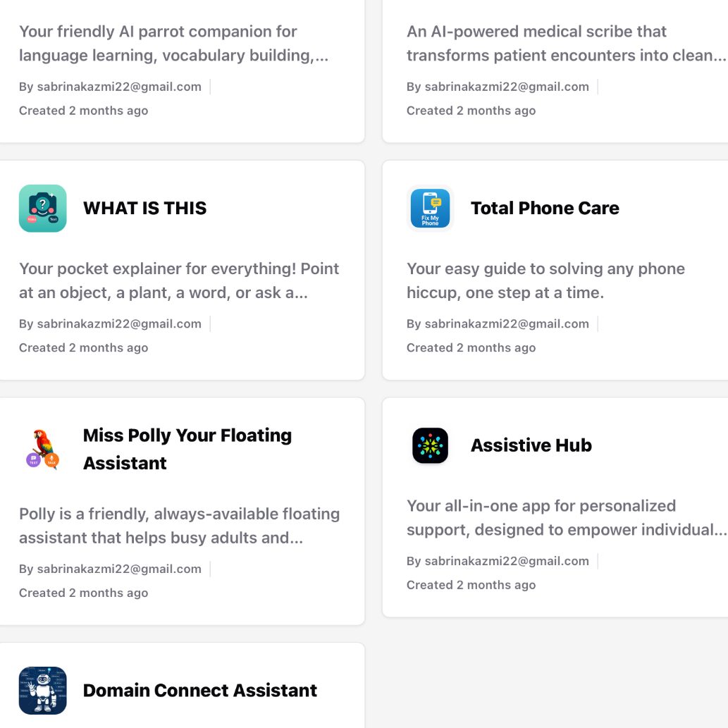Click the Total Phone Care app icon
The width and height of the screenshot is (728, 728).
tap(430, 209)
